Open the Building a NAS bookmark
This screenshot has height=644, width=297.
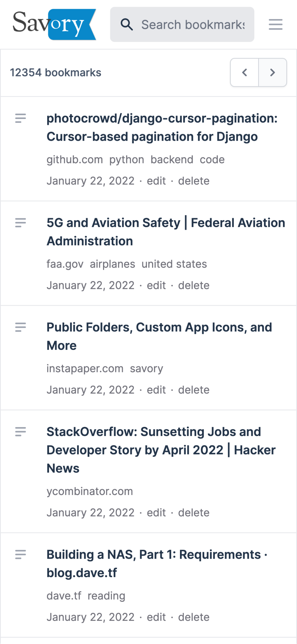click(157, 564)
